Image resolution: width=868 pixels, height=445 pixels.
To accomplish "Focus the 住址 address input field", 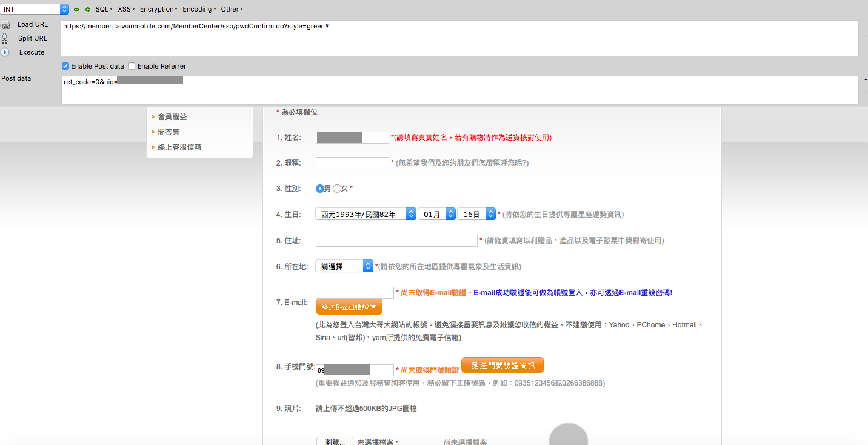I will 396,241.
